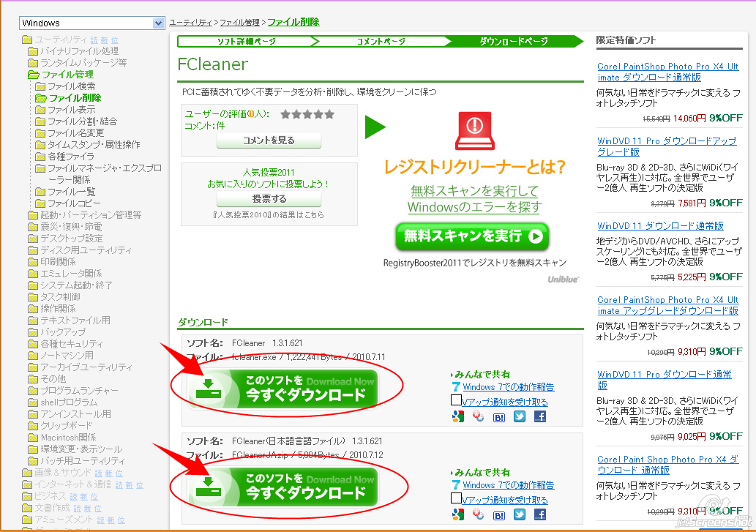This screenshot has height=532, width=756.
Task: Tick Vアップ通知 checkbox for FCleaner 1.3.1.621
Action: (456, 400)
